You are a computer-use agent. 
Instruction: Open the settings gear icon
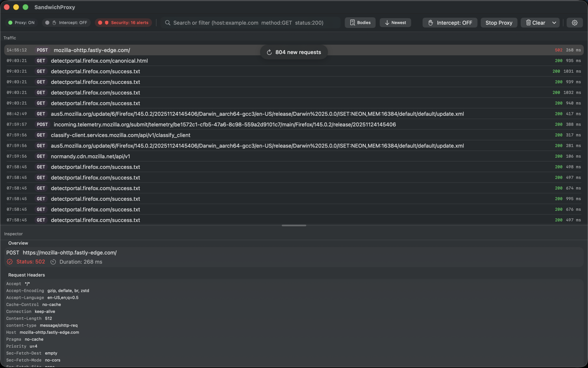tap(574, 23)
